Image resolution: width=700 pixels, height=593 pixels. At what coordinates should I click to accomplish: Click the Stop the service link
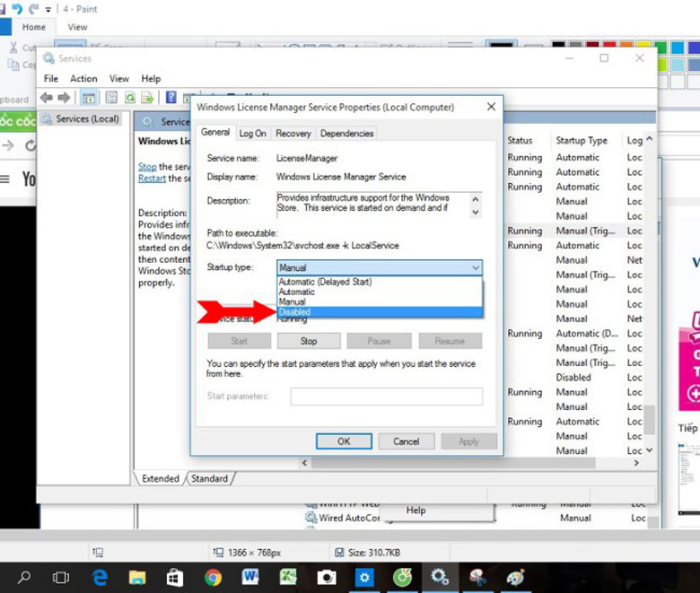pos(147,167)
